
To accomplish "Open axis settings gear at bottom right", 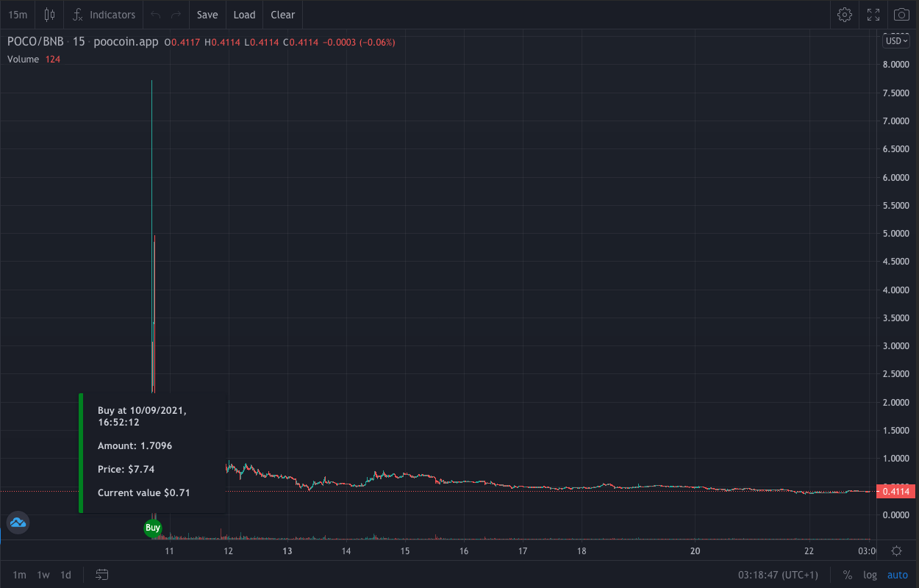I will coord(897,551).
